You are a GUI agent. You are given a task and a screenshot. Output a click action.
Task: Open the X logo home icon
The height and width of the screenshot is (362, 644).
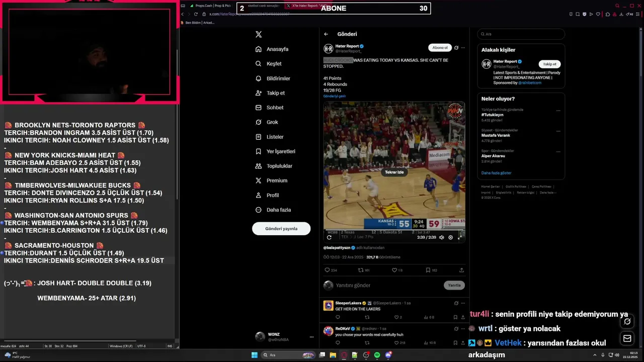pyautogui.click(x=259, y=35)
